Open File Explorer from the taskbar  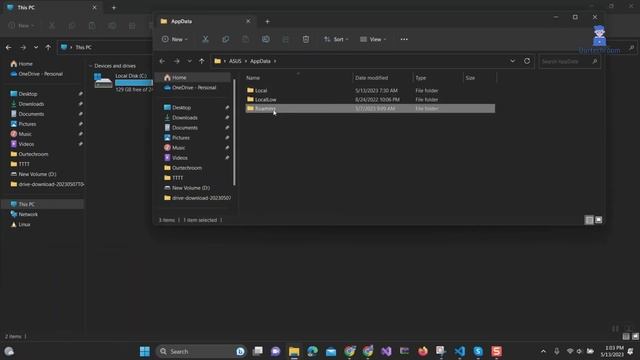point(294,351)
